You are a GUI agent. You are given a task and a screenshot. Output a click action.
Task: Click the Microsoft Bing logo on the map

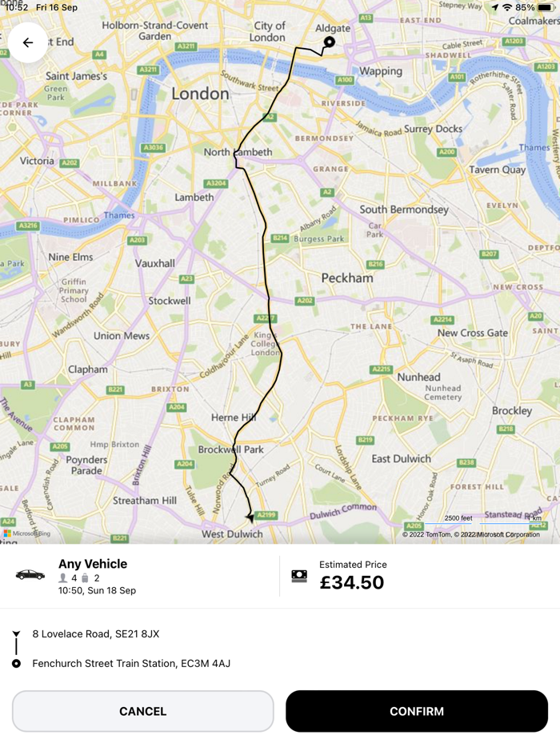coord(26,532)
